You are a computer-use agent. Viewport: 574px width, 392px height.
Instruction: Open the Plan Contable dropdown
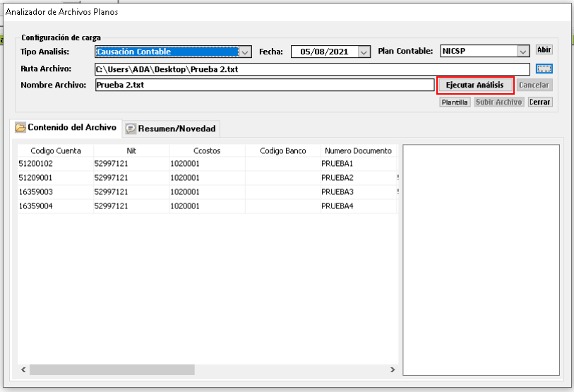point(522,52)
